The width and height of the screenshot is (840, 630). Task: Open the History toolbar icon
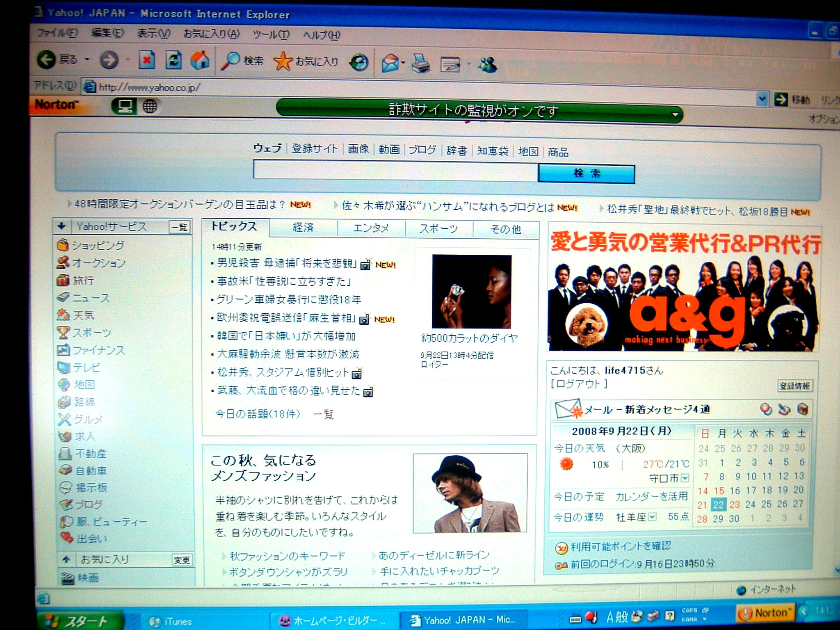click(x=359, y=62)
